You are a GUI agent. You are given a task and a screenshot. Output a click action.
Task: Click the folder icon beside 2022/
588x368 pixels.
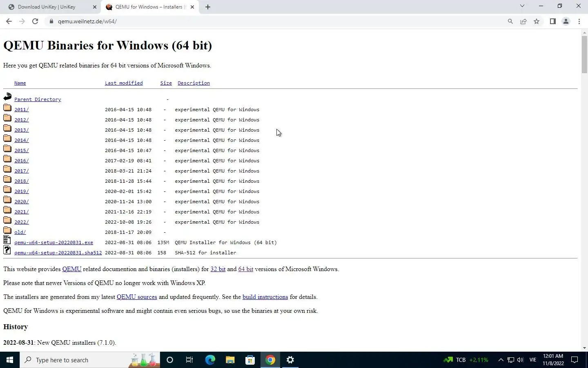(7, 220)
